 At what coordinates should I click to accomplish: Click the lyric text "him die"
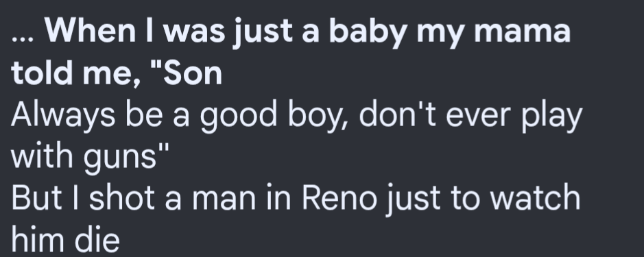pos(66,239)
